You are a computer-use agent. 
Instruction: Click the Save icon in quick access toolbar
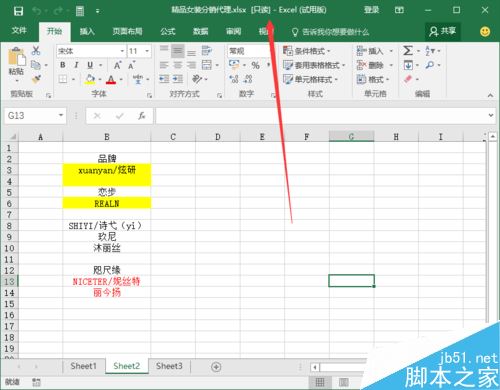(18, 11)
